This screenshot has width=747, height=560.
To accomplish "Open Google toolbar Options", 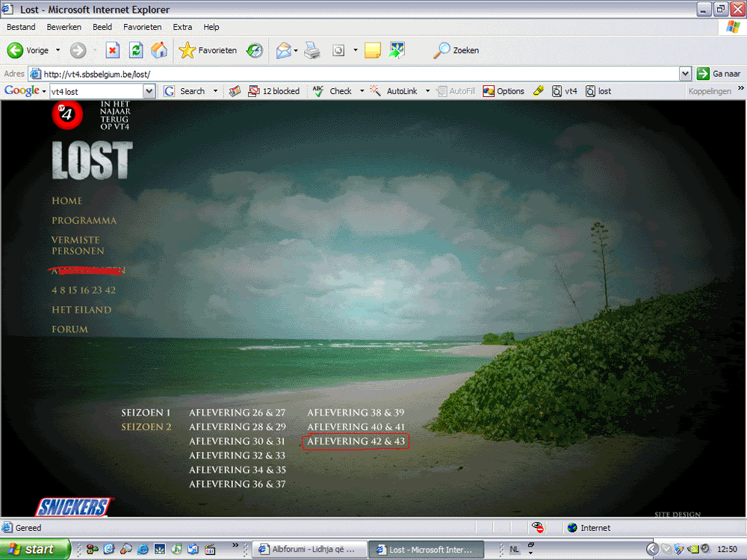I will (503, 91).
